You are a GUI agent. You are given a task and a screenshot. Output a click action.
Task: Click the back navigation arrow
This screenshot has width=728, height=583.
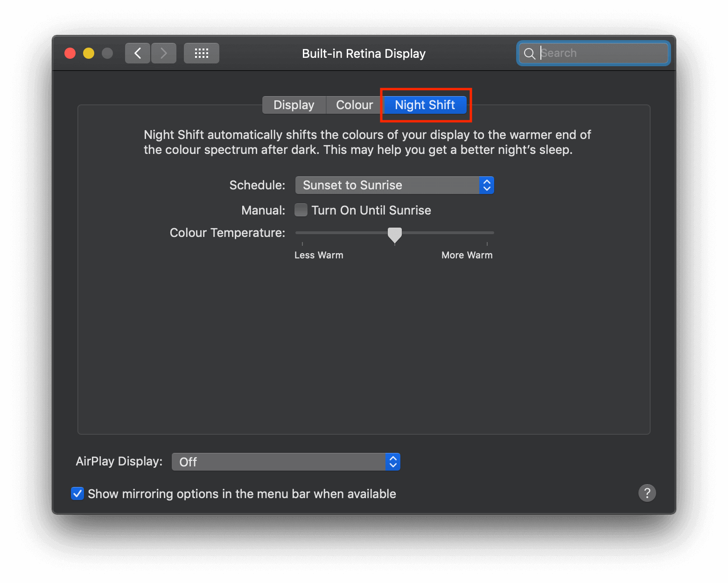coord(138,53)
